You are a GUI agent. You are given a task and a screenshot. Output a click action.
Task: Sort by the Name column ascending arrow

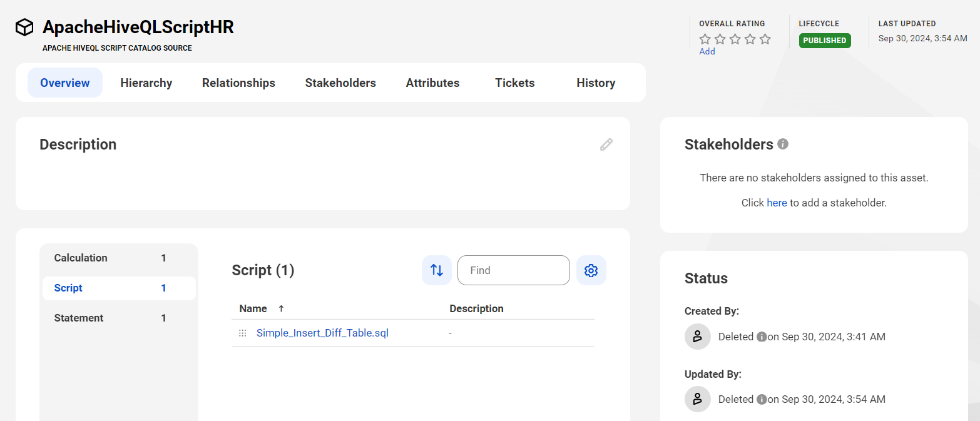[281, 308]
